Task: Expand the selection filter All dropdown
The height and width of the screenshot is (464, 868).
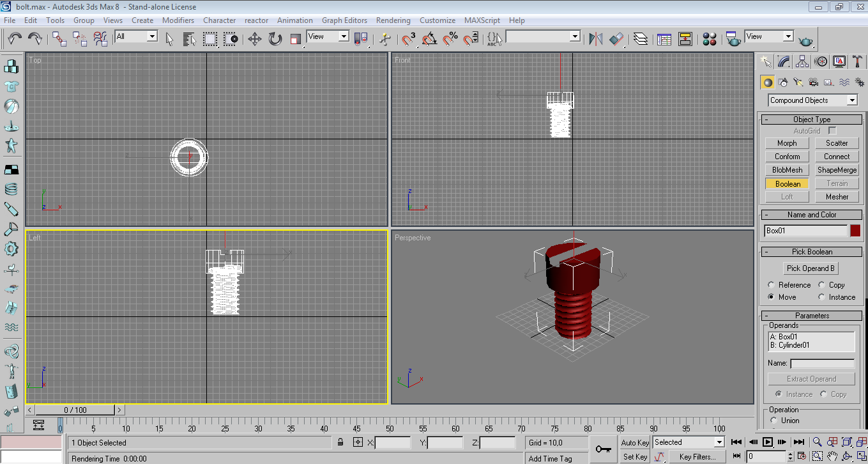Action: 152,36
